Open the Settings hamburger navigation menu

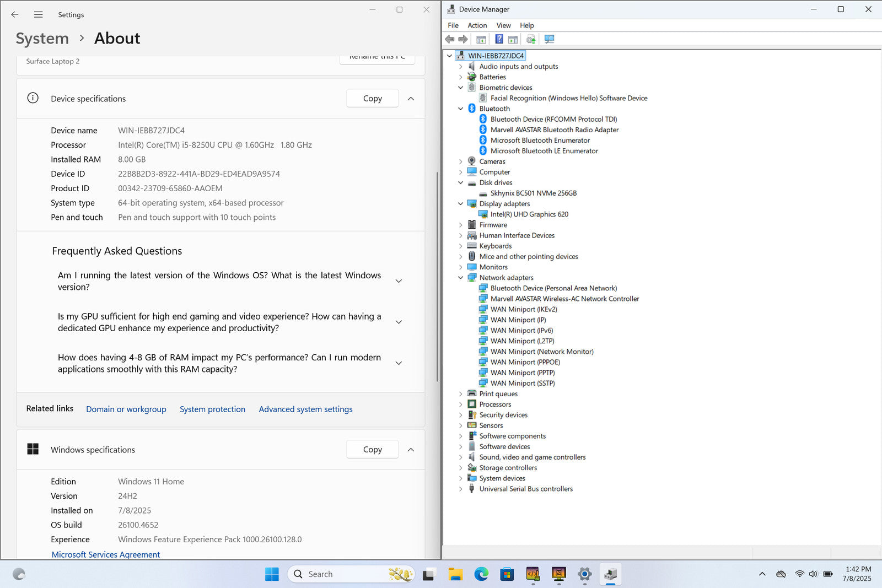38,15
